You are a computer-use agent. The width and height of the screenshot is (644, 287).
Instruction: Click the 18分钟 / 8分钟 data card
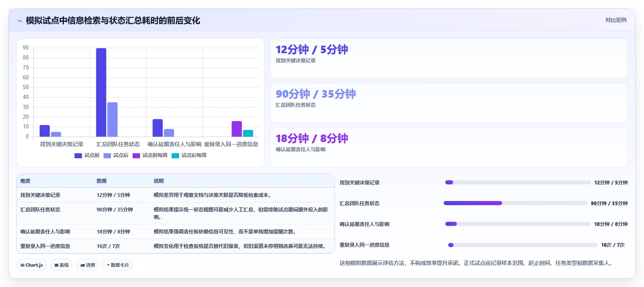(449, 147)
